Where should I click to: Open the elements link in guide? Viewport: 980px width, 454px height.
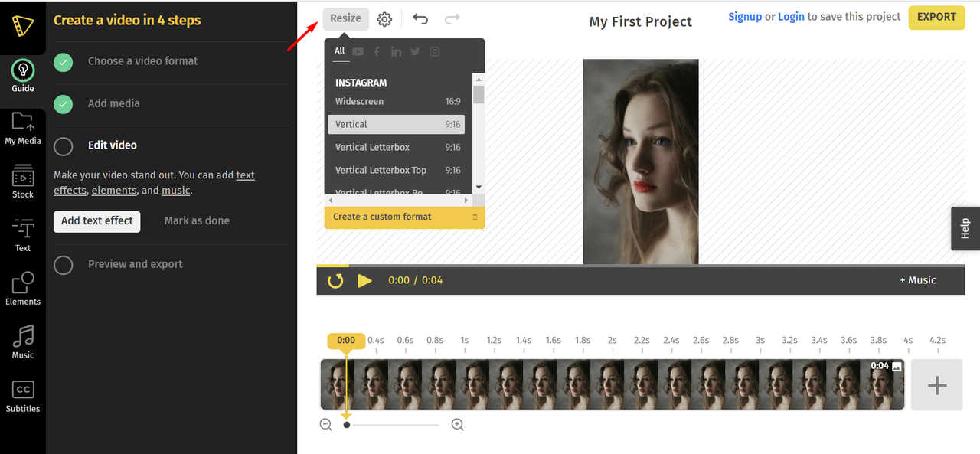pyautogui.click(x=114, y=191)
